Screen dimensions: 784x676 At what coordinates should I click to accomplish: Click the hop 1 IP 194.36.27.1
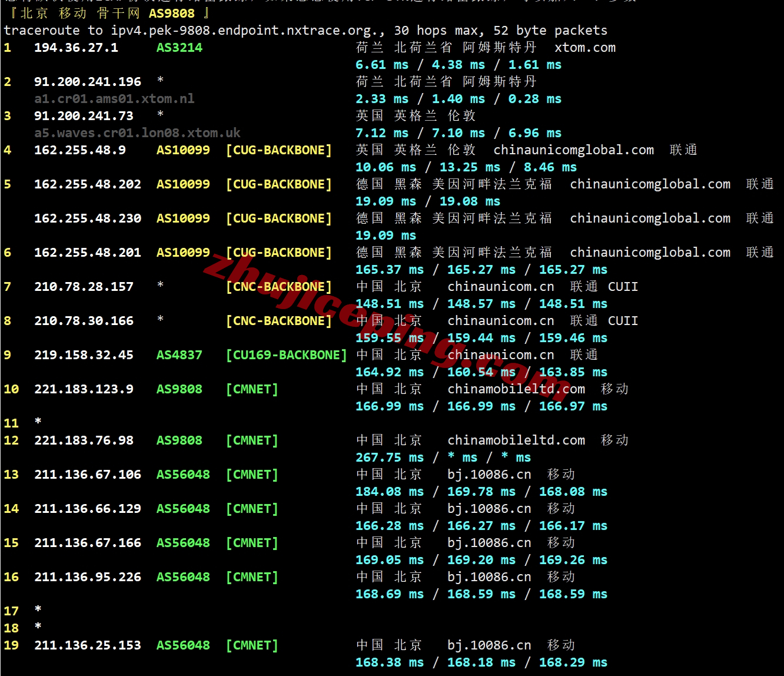(x=76, y=48)
